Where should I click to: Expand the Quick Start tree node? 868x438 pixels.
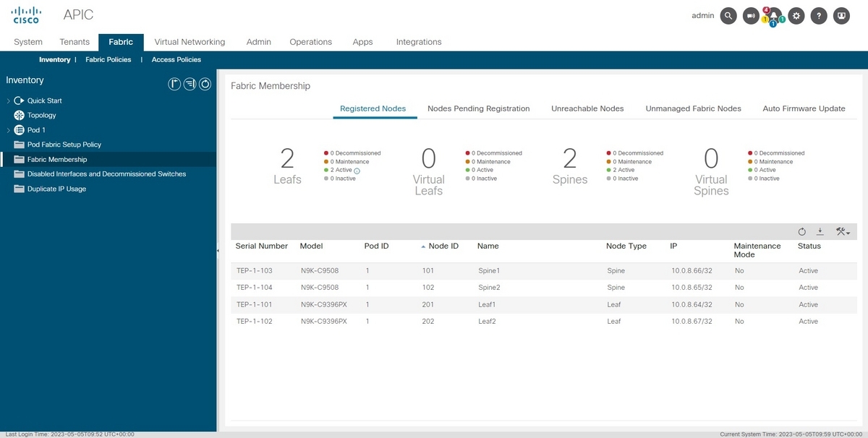pos(8,100)
